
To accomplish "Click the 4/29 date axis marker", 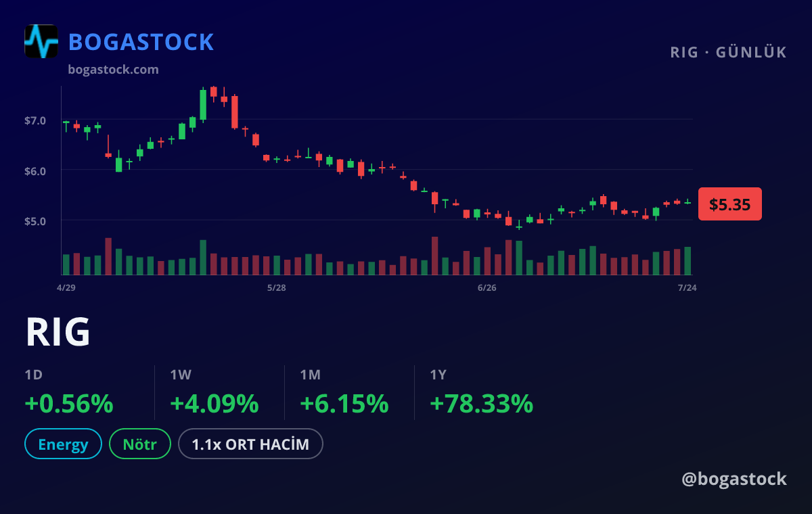I will coord(66,287).
